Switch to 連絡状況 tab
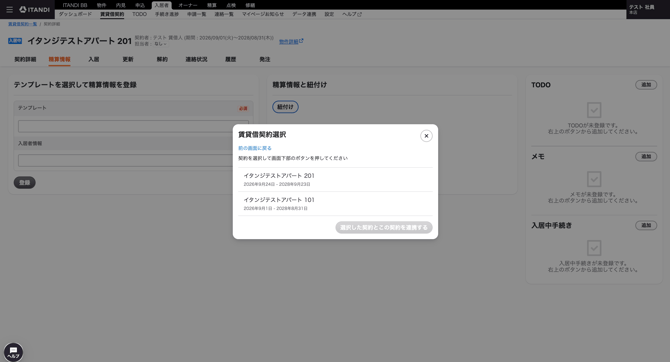This screenshot has height=362, width=670. [x=196, y=59]
